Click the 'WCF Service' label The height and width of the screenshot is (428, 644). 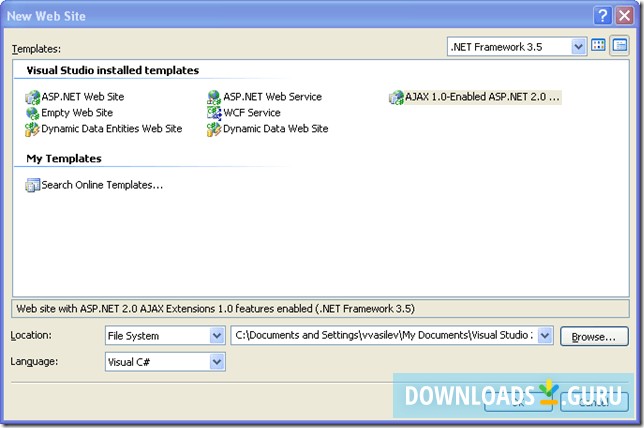[252, 113]
